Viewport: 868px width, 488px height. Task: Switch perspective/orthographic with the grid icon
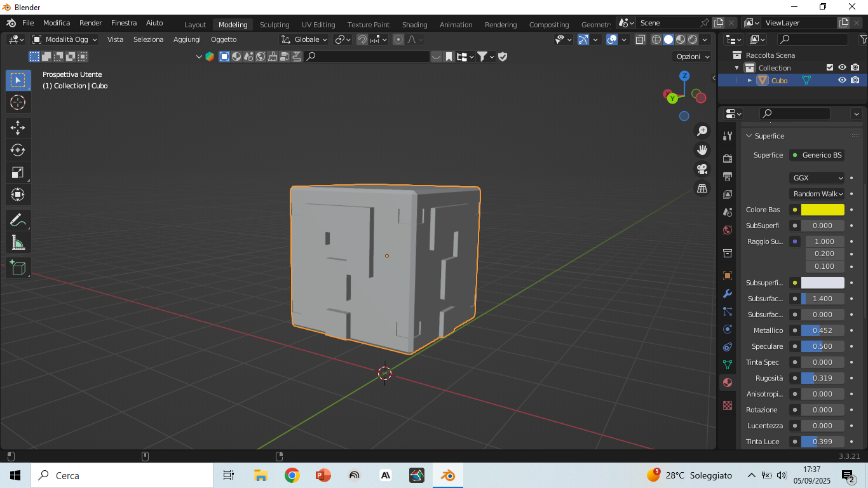pos(702,188)
